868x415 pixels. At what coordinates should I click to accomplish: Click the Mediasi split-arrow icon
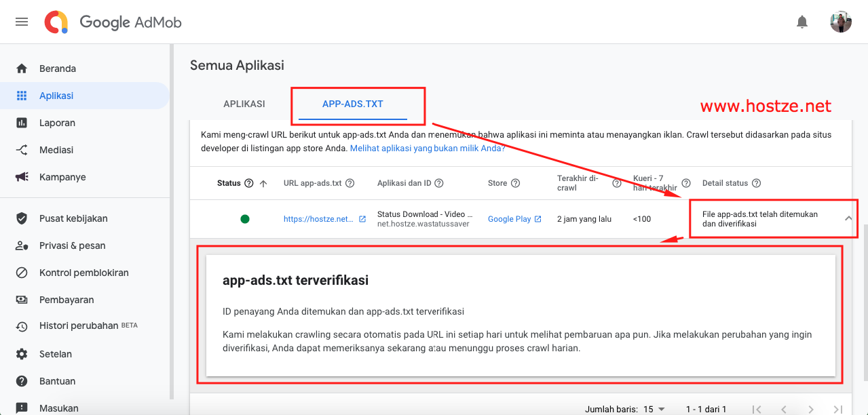[22, 150]
